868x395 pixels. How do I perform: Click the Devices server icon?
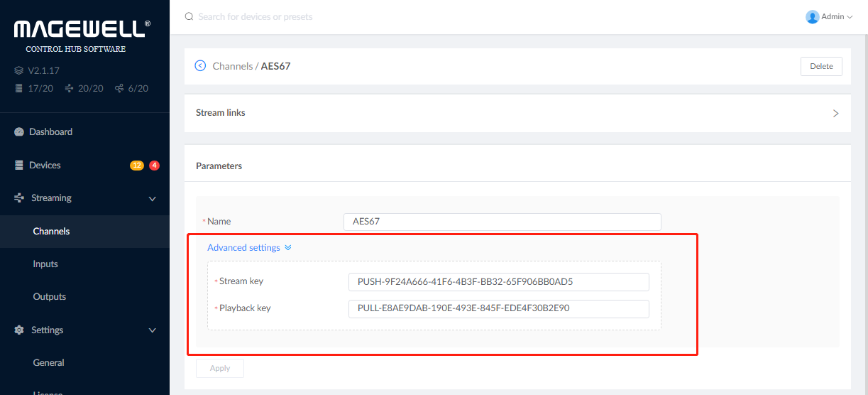[x=19, y=166]
